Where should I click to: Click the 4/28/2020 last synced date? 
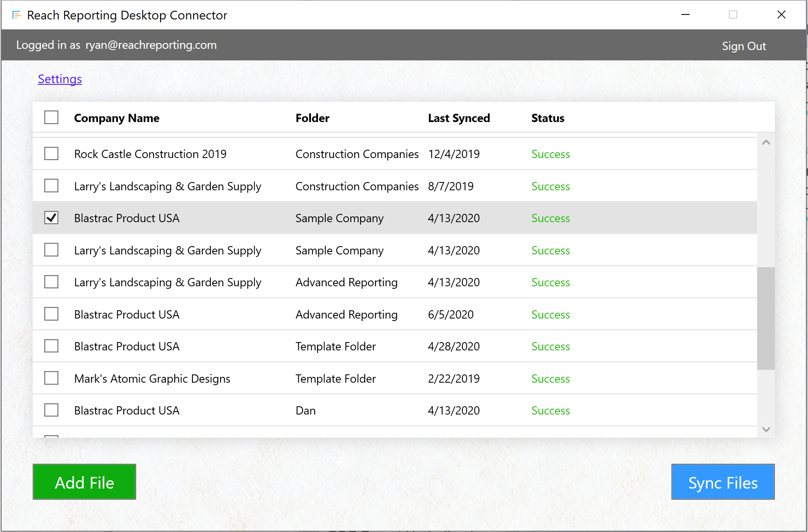454,346
